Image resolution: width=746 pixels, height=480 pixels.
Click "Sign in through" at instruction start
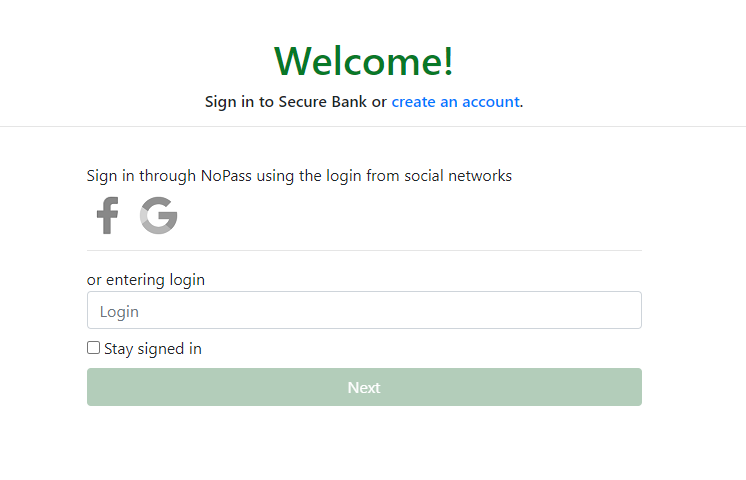click(x=141, y=176)
